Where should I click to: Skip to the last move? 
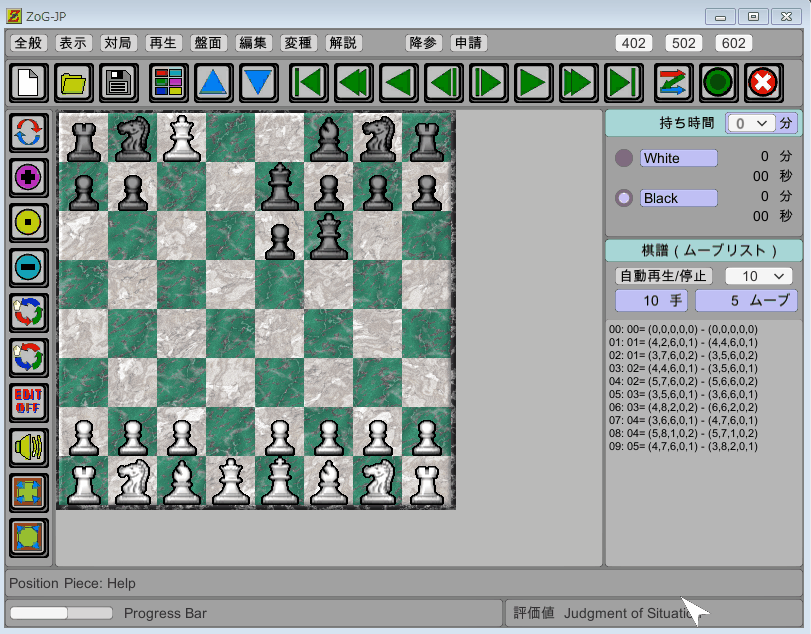(x=624, y=82)
